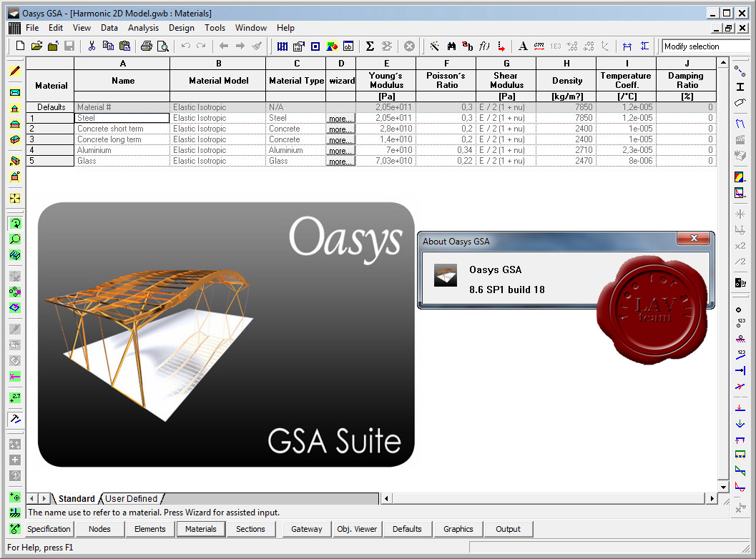Click the 'Concrete short term' name cell
Viewport: 756px width, 559px height.
point(122,129)
